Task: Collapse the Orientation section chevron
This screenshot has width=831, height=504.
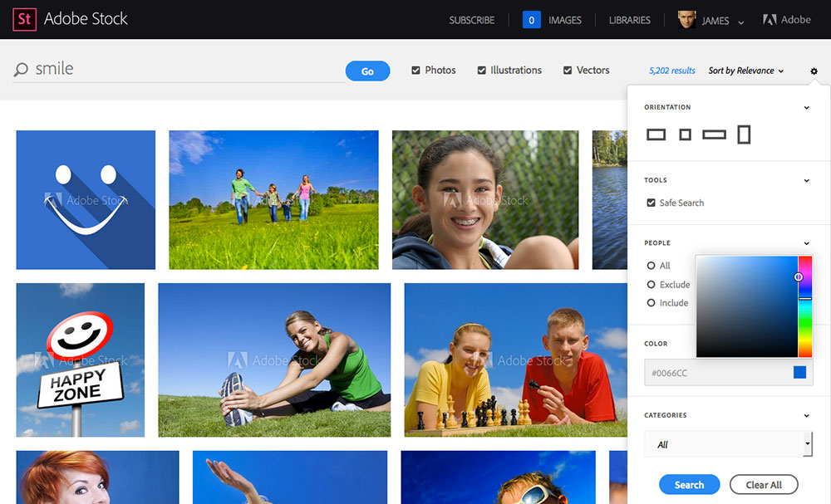Action: [x=806, y=108]
